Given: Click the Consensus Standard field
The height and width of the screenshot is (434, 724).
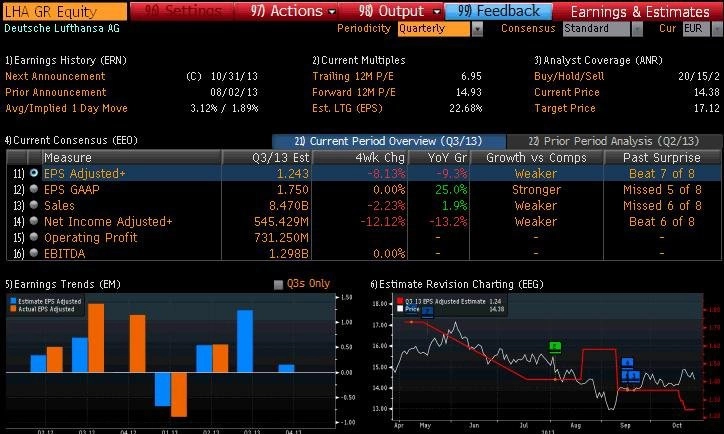Looking at the screenshot, I should tap(596, 29).
